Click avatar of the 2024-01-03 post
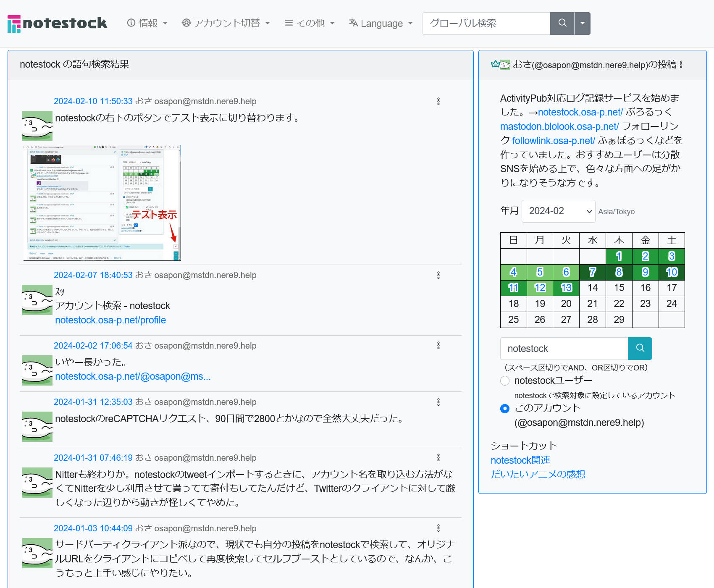 tap(37, 553)
